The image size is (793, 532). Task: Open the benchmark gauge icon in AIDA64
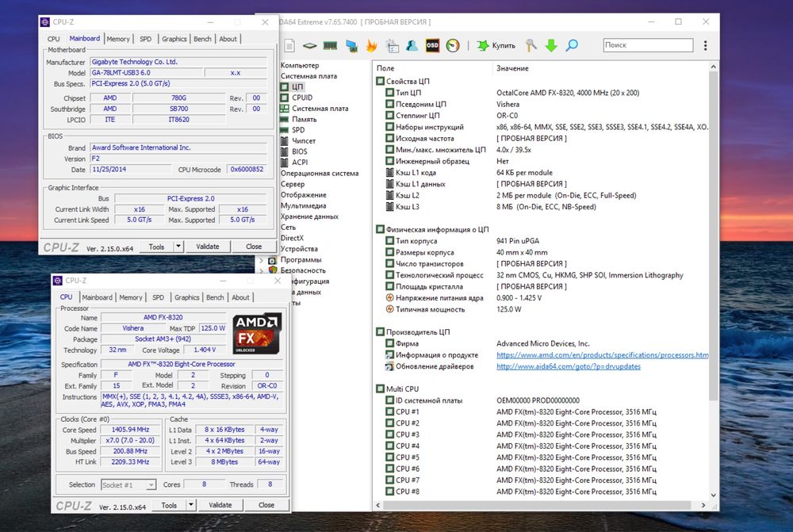click(453, 45)
